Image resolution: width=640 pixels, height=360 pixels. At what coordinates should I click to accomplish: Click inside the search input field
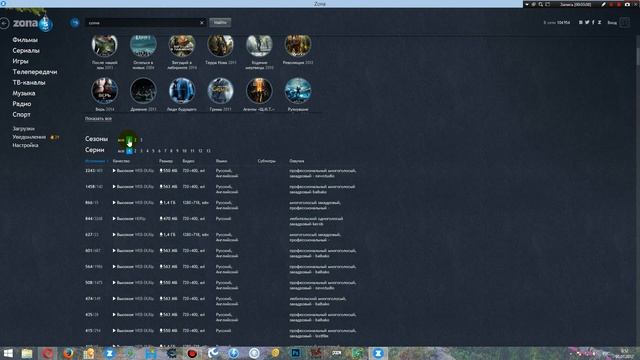[143, 23]
